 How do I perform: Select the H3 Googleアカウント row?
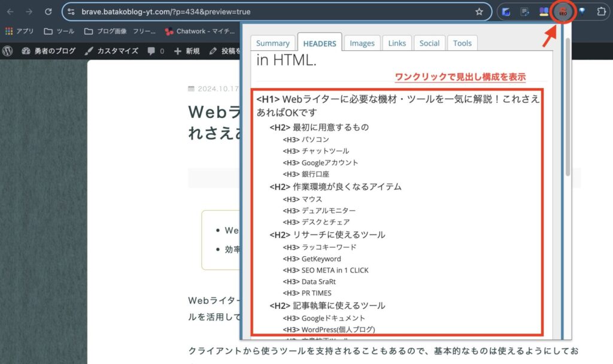320,163
